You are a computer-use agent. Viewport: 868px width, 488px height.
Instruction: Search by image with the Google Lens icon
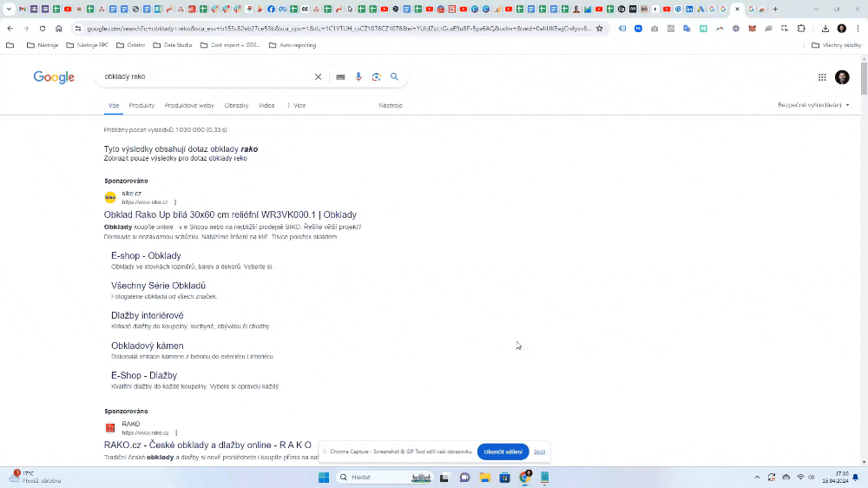[377, 77]
